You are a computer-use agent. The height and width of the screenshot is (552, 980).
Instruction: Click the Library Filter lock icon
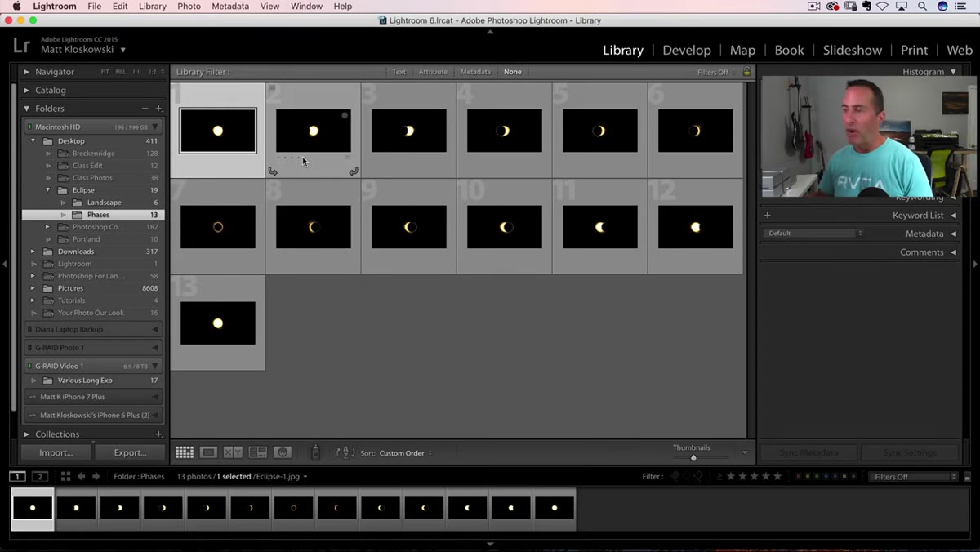pos(746,72)
